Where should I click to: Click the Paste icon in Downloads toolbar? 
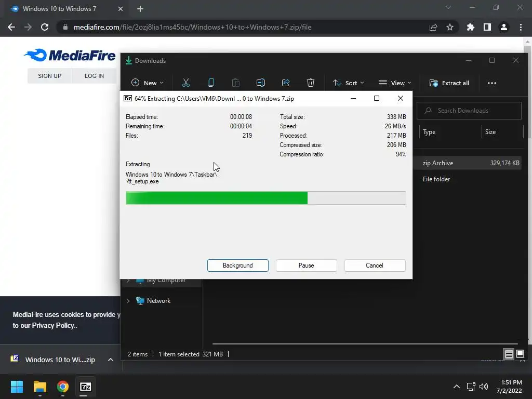point(236,83)
